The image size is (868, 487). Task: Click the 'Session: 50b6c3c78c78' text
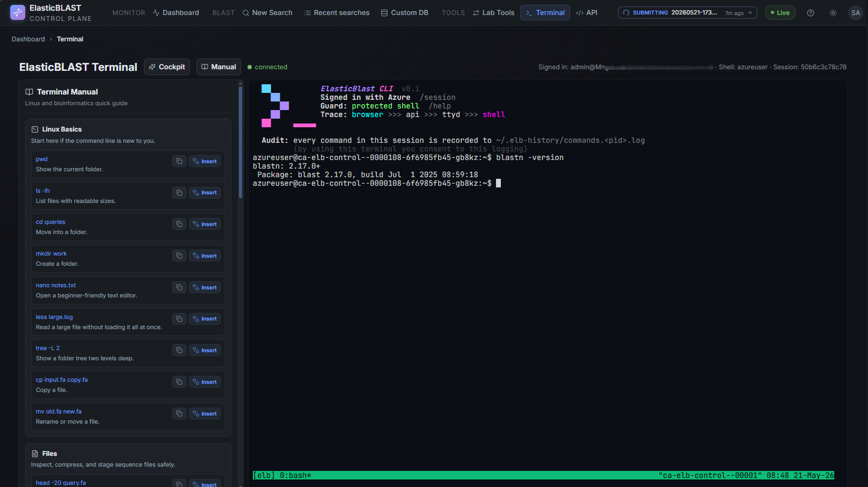tap(809, 67)
